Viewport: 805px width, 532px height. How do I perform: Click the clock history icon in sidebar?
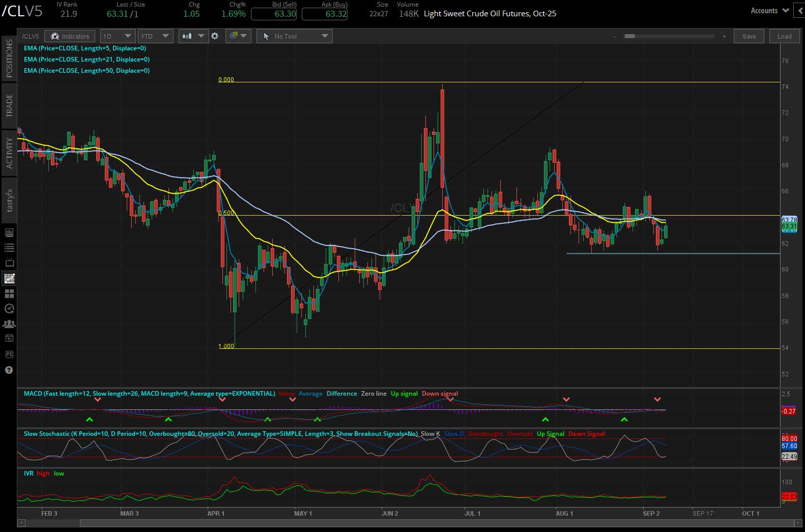click(9, 308)
